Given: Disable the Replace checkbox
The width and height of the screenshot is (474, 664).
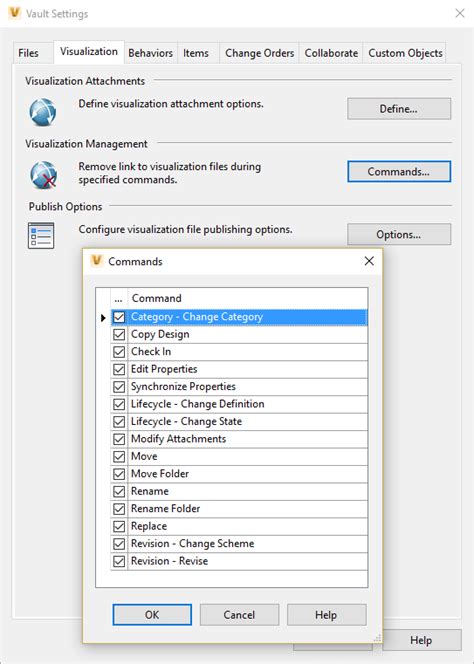Looking at the screenshot, I should [x=119, y=526].
